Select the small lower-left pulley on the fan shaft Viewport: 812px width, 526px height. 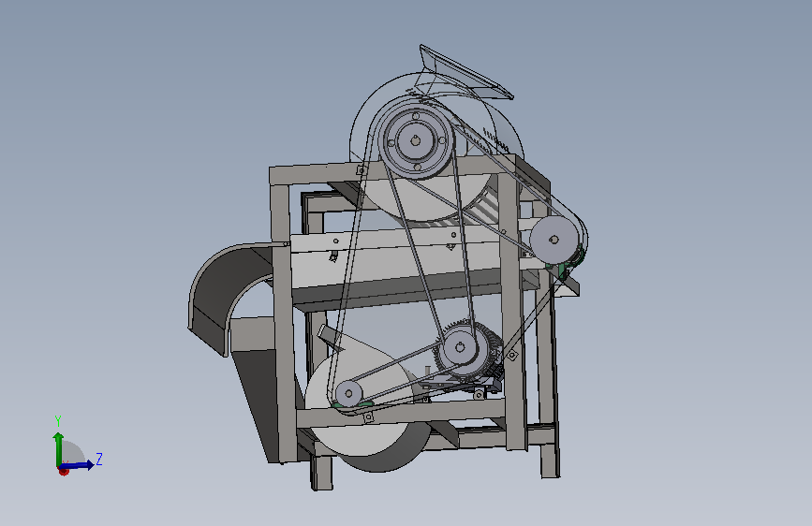click(x=349, y=393)
